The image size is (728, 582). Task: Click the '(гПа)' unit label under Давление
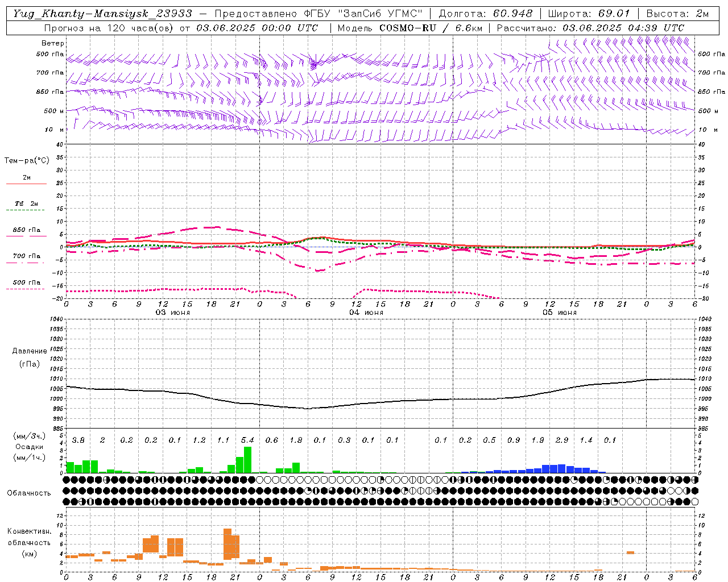pyautogui.click(x=30, y=364)
